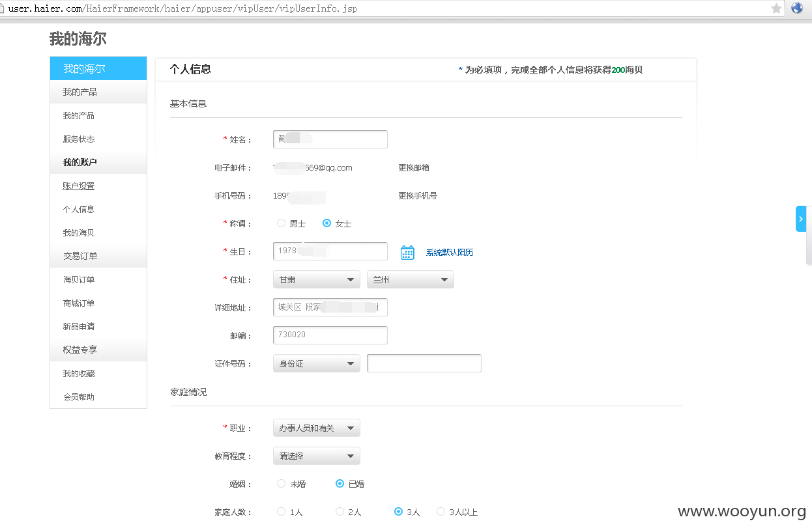Select the 女士 radio button

coord(327,223)
